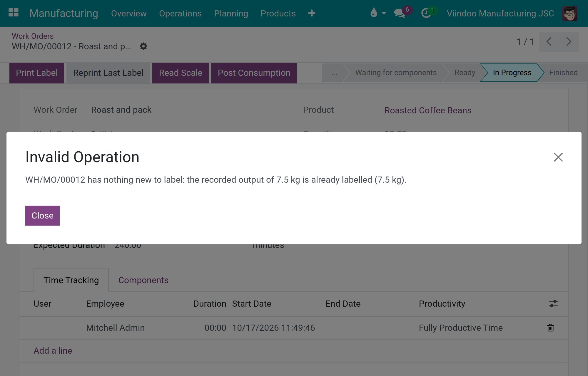Screen dimensions: 588x376
Task: Go to previous record arrow
Action: (x=549, y=42)
